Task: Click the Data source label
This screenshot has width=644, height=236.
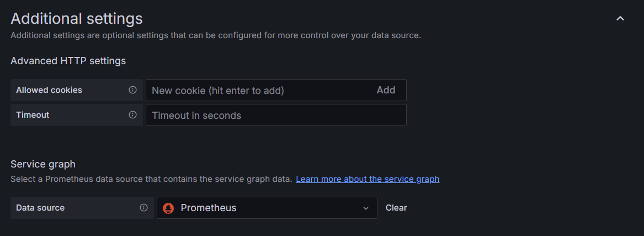Action: [x=40, y=208]
